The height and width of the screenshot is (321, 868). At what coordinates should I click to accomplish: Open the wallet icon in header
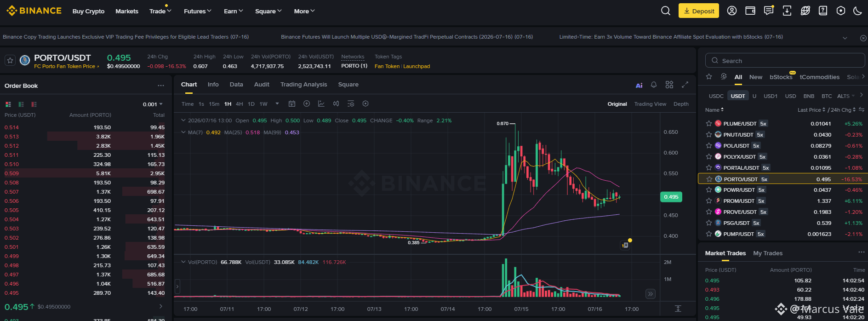point(750,11)
